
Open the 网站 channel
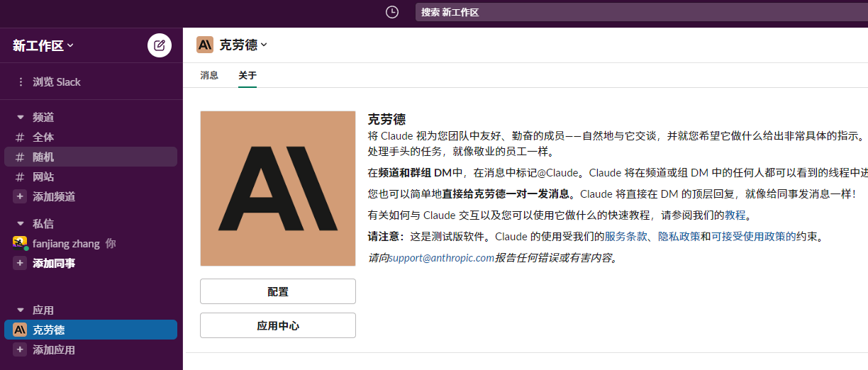coord(91,176)
